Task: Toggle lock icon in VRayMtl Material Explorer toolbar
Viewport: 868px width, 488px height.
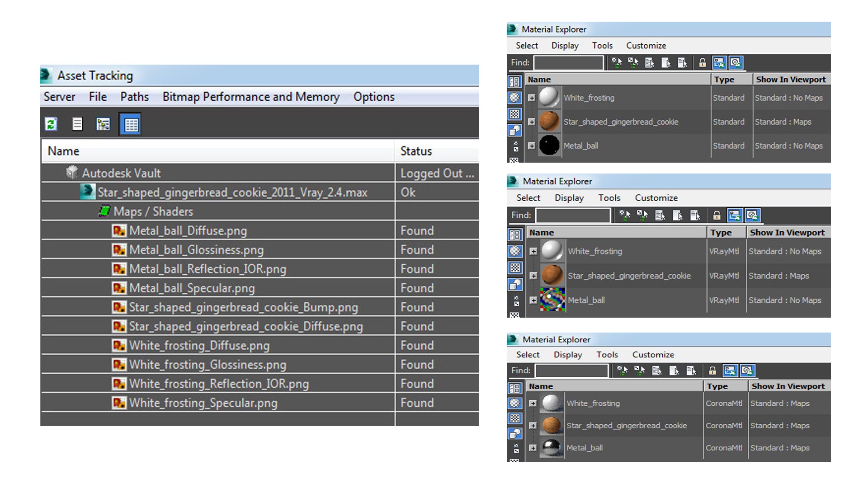Action: pyautogui.click(x=717, y=216)
